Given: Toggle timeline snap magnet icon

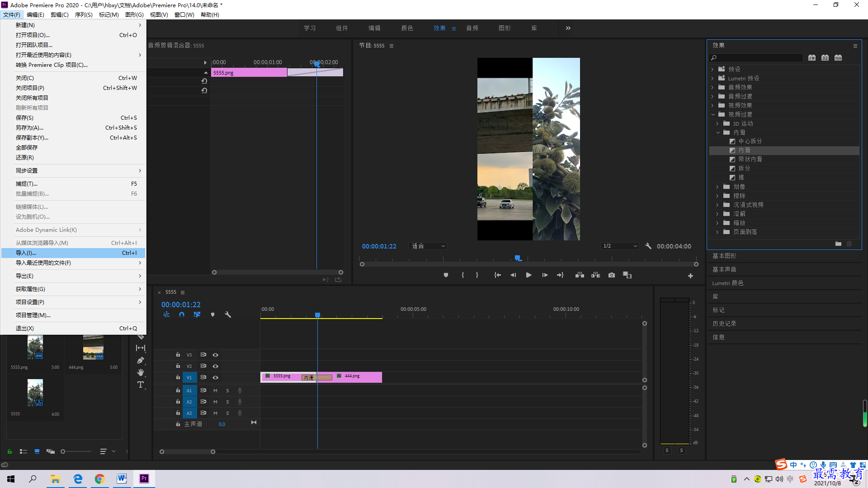Looking at the screenshot, I should tap(182, 314).
